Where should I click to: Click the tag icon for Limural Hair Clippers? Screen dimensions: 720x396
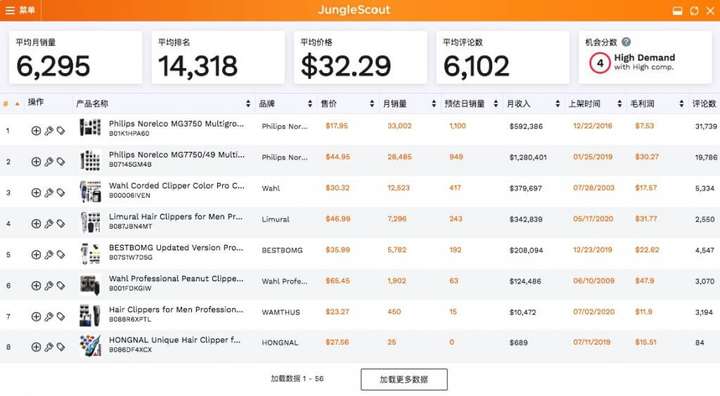[x=61, y=224]
